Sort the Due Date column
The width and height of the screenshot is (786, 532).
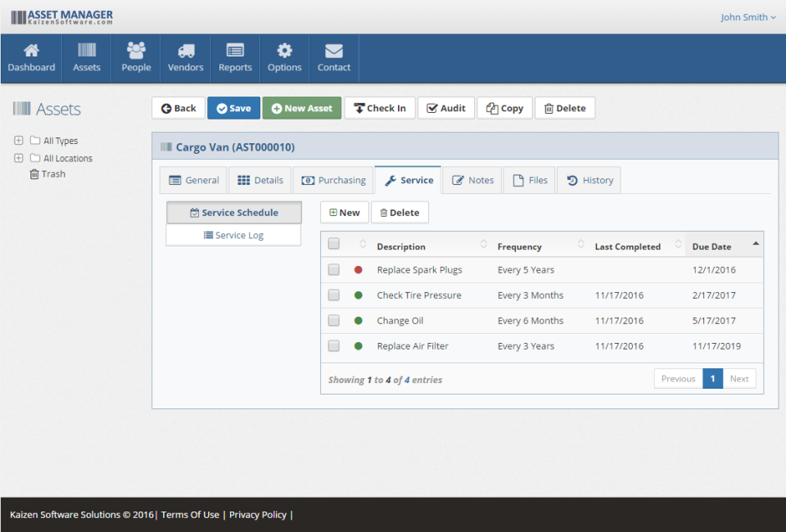click(711, 246)
